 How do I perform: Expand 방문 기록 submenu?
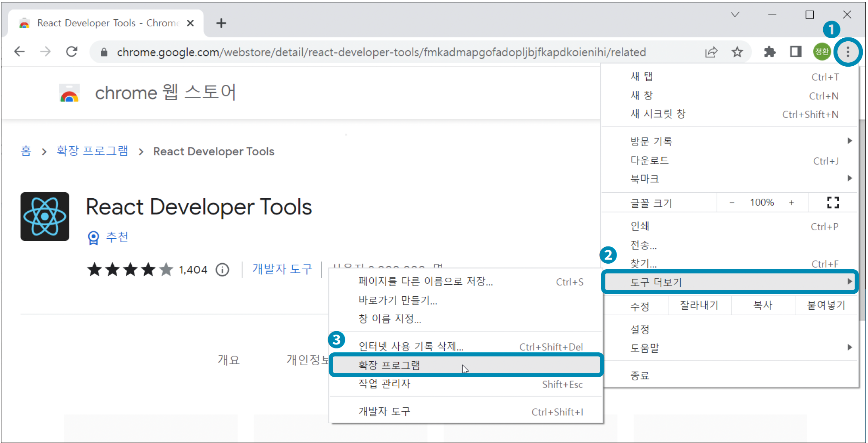tap(730, 141)
